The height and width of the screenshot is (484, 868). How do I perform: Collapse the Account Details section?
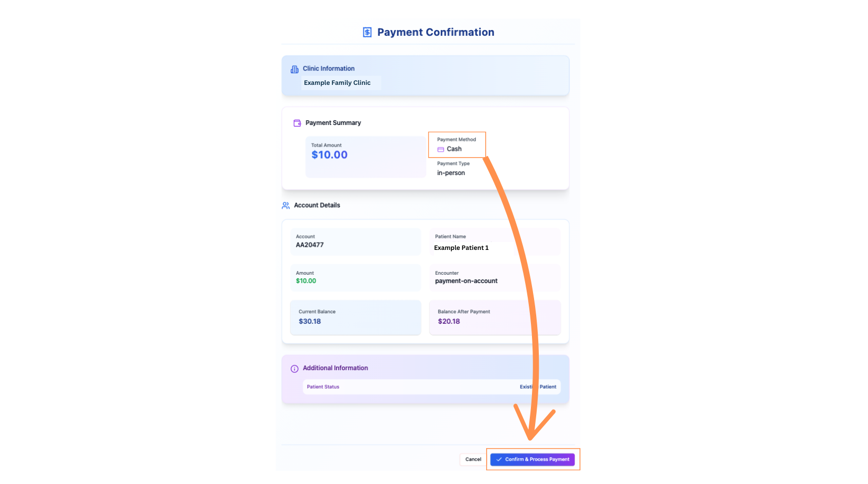(x=317, y=205)
